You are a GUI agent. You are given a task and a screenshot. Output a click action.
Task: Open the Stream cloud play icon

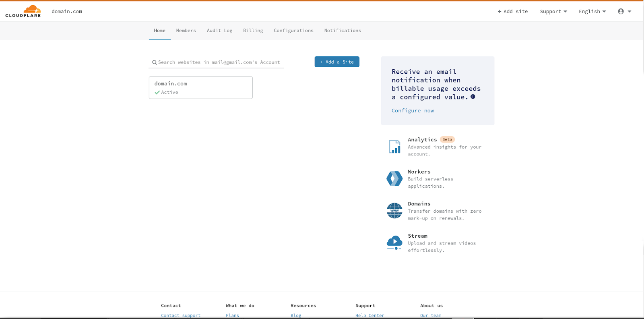[x=394, y=243]
